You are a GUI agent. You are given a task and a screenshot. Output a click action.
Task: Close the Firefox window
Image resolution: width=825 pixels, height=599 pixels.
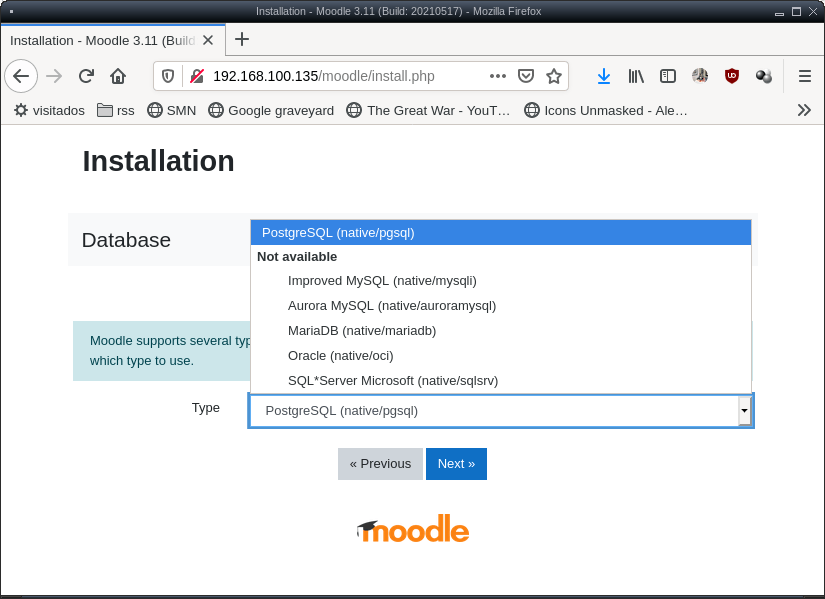[813, 12]
